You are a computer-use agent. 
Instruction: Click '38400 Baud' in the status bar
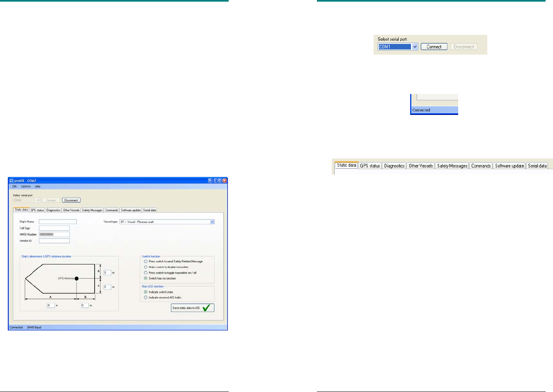pyautogui.click(x=34, y=328)
